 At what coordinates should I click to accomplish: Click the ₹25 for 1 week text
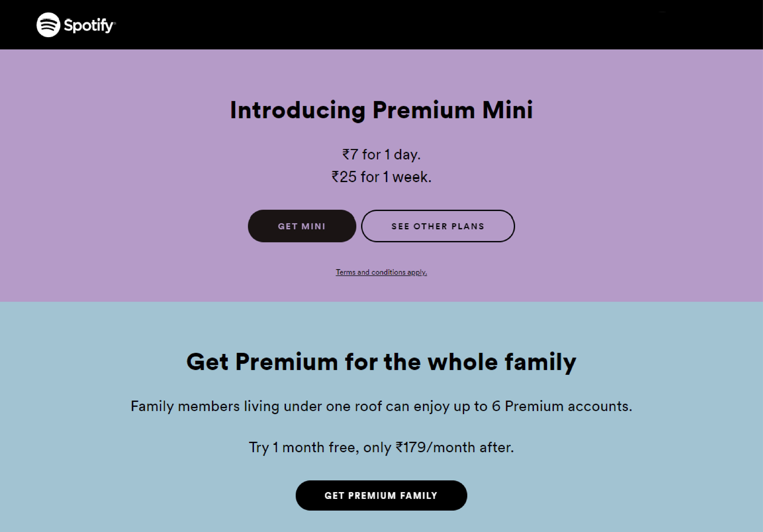[x=382, y=177]
